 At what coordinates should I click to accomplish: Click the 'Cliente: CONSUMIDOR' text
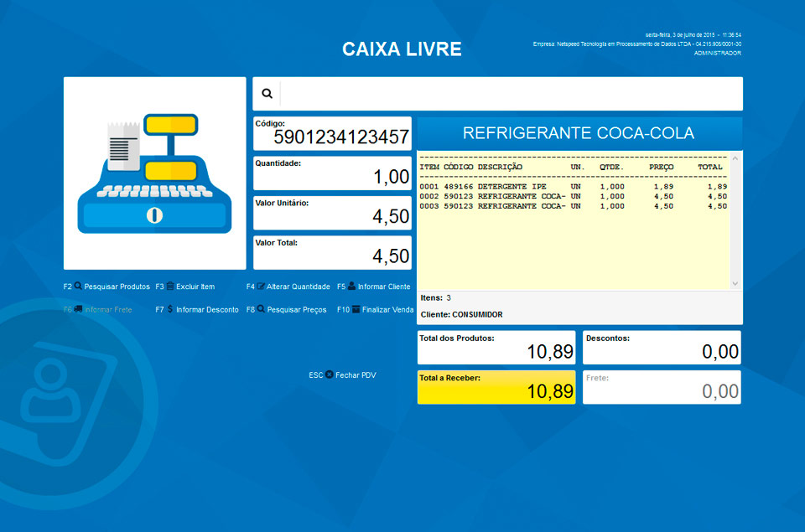click(461, 314)
